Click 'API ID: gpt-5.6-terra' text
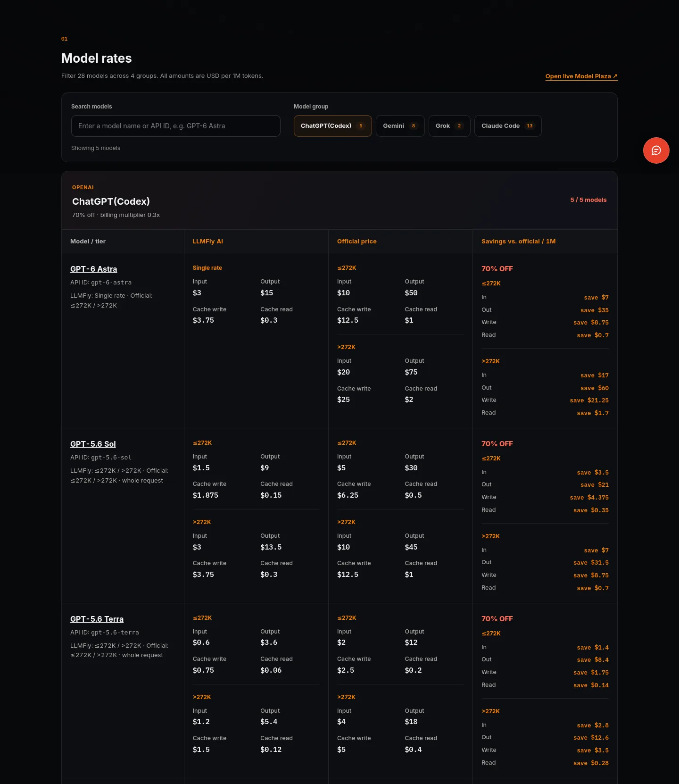The height and width of the screenshot is (784, 679). pos(105,633)
